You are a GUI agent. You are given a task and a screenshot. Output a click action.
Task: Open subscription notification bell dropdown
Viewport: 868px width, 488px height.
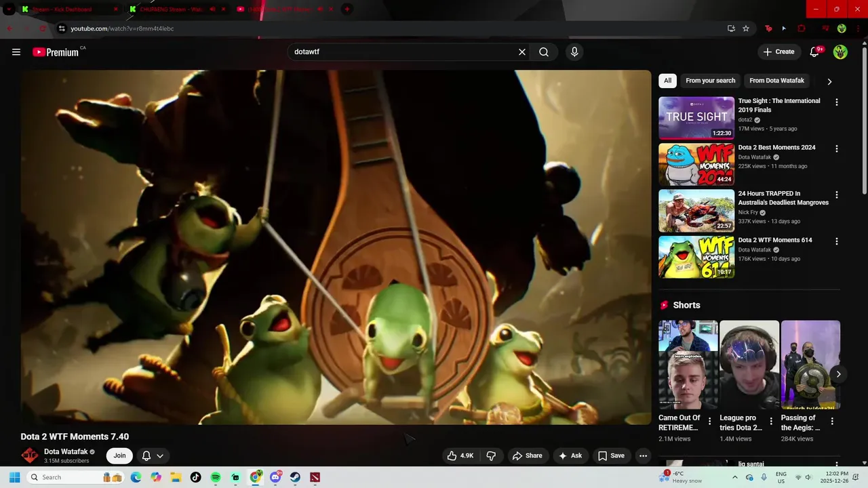(153, 455)
